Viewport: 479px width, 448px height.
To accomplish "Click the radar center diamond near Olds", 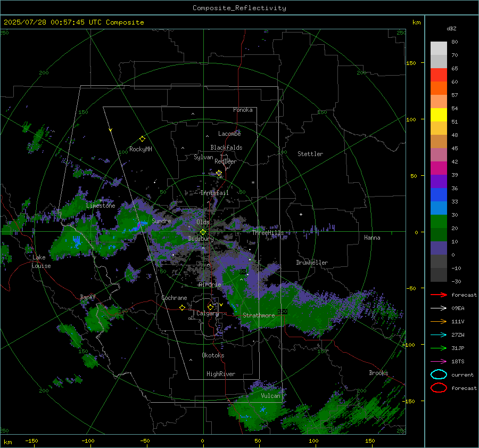I will pyautogui.click(x=203, y=232).
